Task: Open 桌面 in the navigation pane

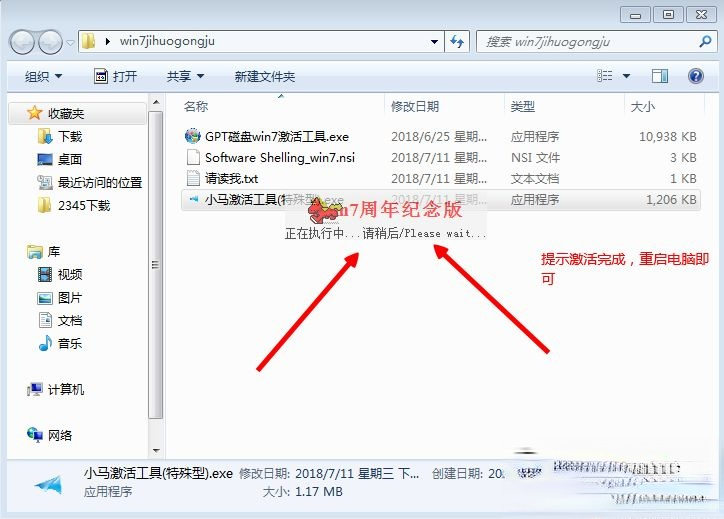Action: tap(70, 159)
